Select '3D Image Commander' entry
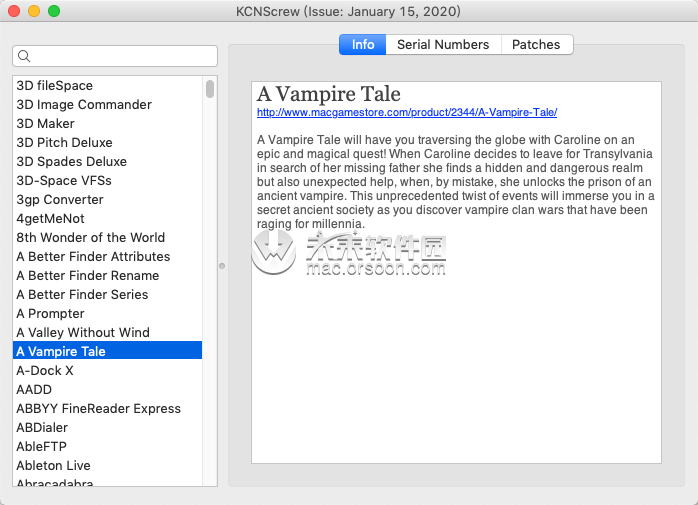The height and width of the screenshot is (505, 698). [107, 105]
